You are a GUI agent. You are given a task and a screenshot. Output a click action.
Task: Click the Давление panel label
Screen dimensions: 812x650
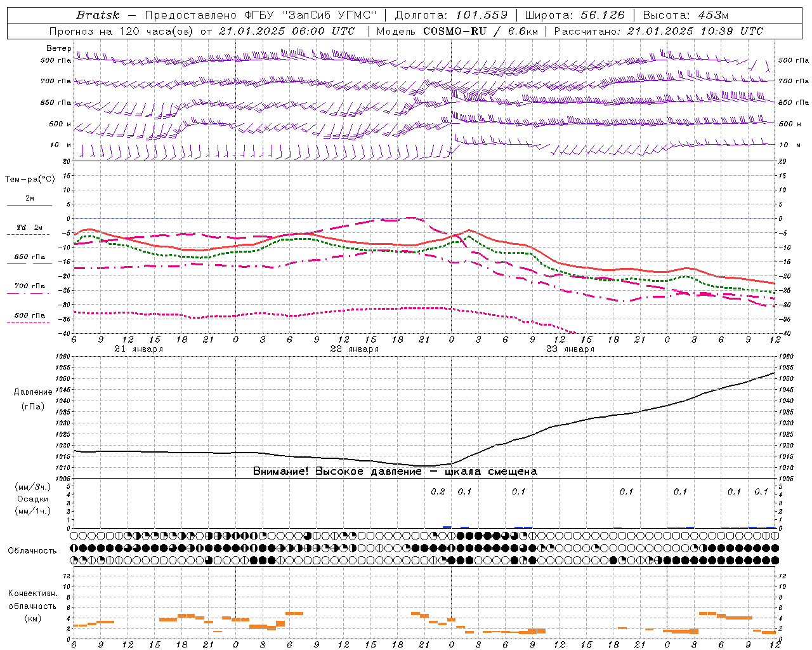(33, 392)
